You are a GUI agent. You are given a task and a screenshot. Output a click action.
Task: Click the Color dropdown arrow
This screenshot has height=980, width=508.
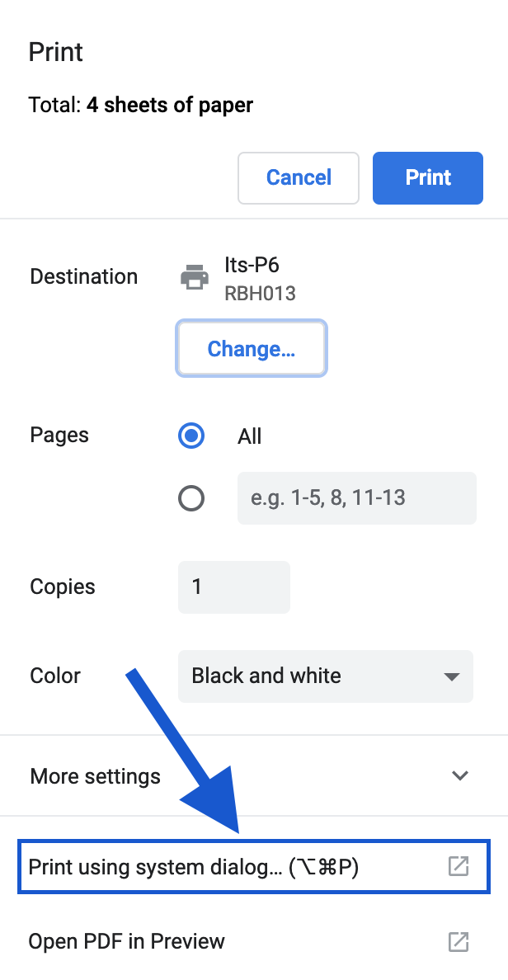[x=451, y=676]
